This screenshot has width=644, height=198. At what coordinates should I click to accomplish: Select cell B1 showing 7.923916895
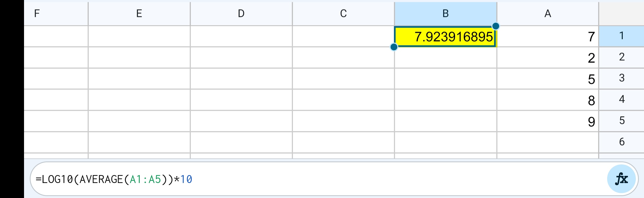(x=445, y=36)
